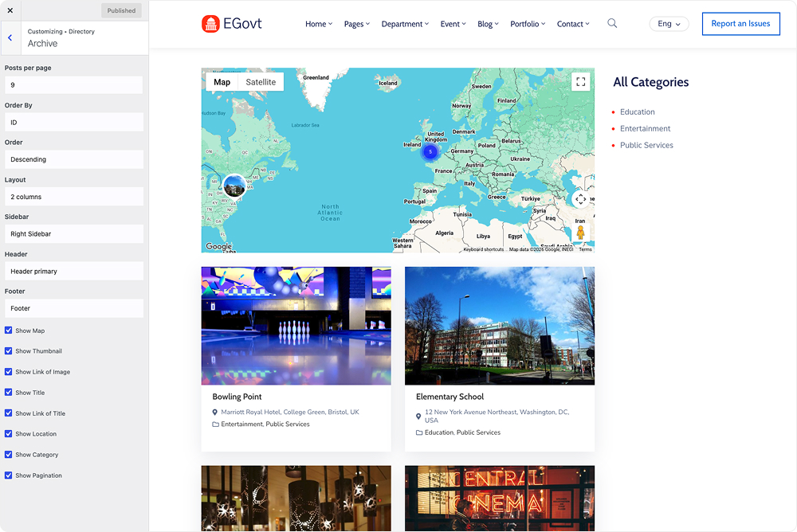Screen dimensions: 797x532
Task: Click the Google logo on the map
Action: [218, 246]
